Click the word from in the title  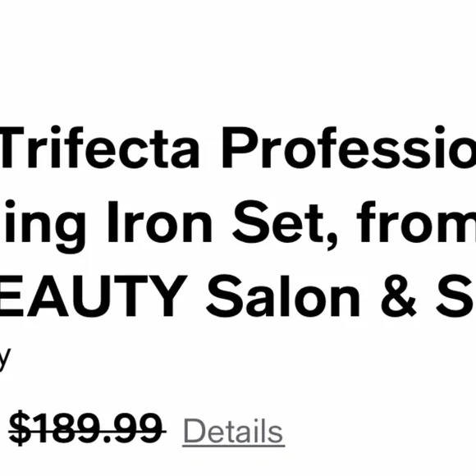coord(416,222)
